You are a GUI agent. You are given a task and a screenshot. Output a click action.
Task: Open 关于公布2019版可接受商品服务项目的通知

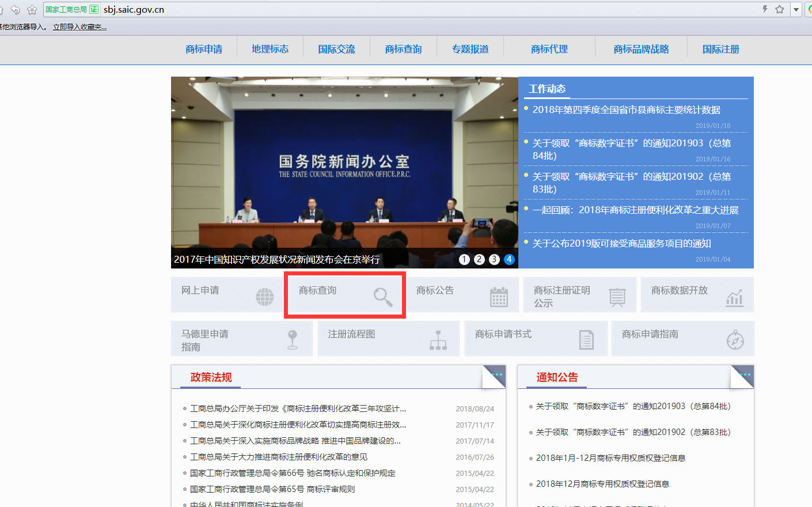coord(622,243)
